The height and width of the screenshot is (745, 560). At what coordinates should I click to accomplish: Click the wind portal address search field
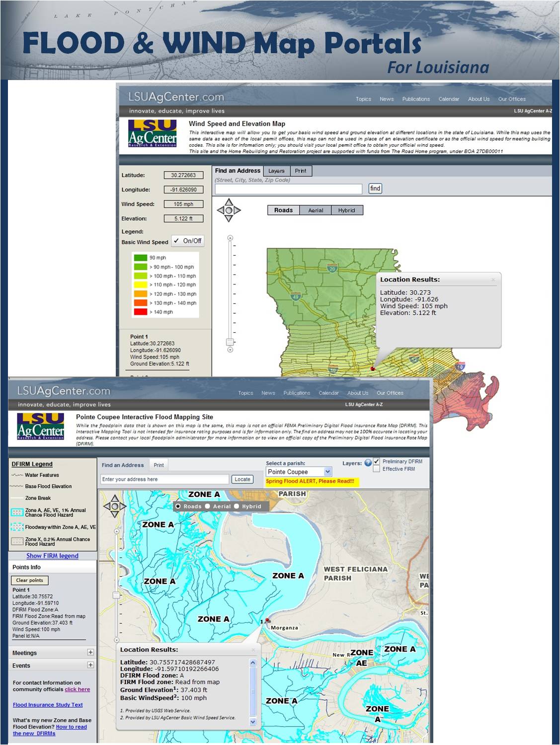289,189
